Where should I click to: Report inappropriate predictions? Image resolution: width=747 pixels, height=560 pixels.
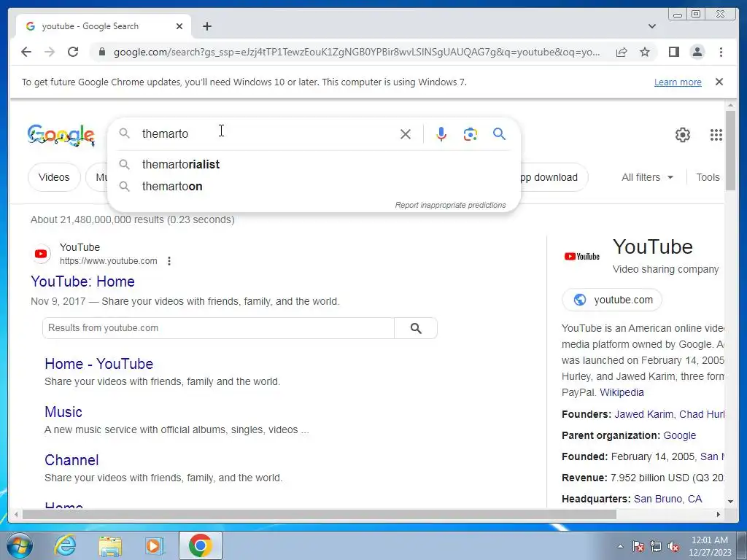tap(450, 205)
